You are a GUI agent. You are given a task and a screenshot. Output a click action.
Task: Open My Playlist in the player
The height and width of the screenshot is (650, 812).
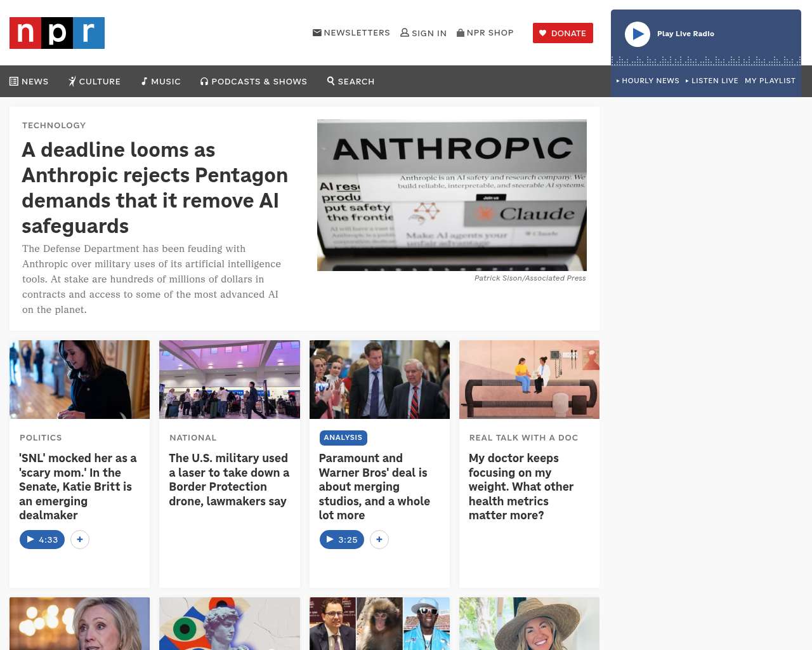pyautogui.click(x=770, y=81)
